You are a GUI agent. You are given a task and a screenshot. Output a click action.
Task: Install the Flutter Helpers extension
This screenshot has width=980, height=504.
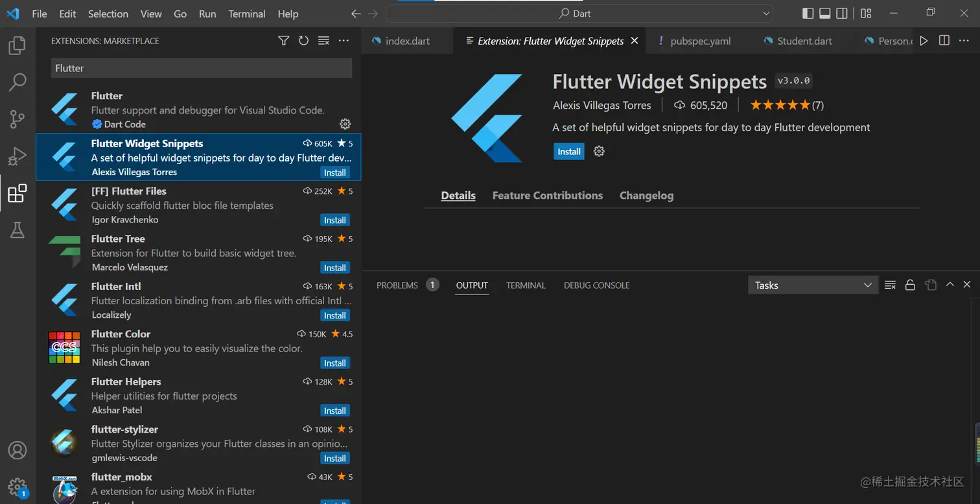tap(334, 411)
